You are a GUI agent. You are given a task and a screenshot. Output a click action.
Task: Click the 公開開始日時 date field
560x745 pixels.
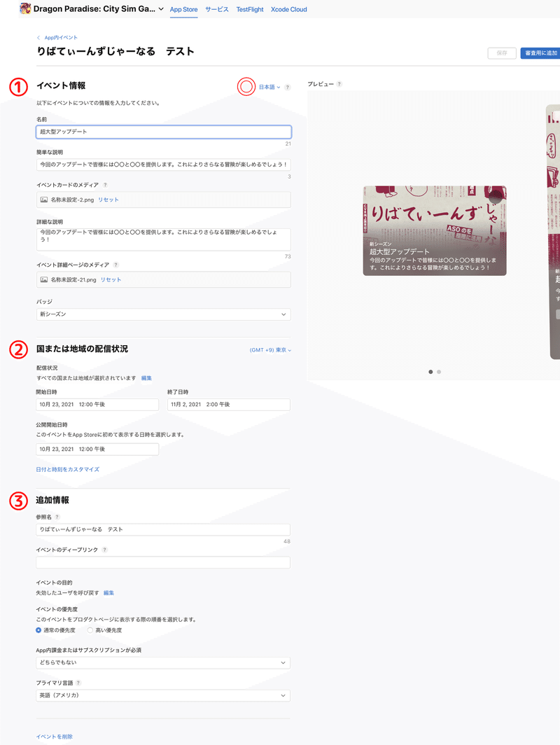tap(97, 449)
